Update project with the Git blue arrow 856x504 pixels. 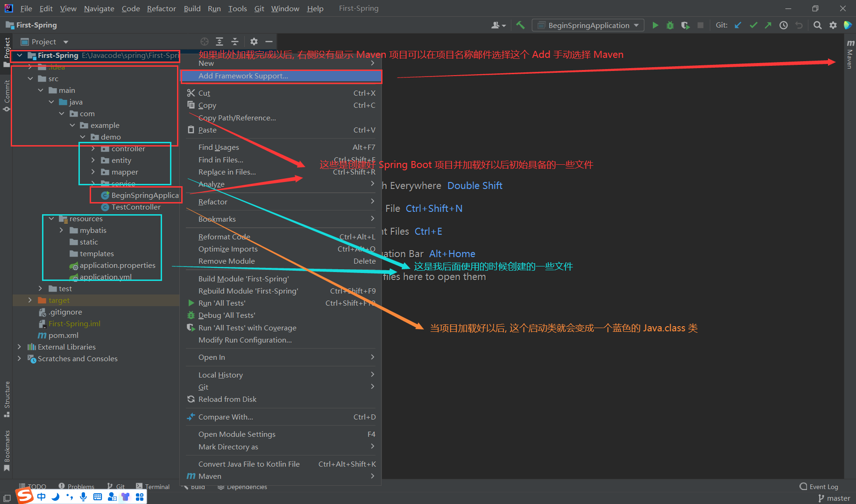738,25
